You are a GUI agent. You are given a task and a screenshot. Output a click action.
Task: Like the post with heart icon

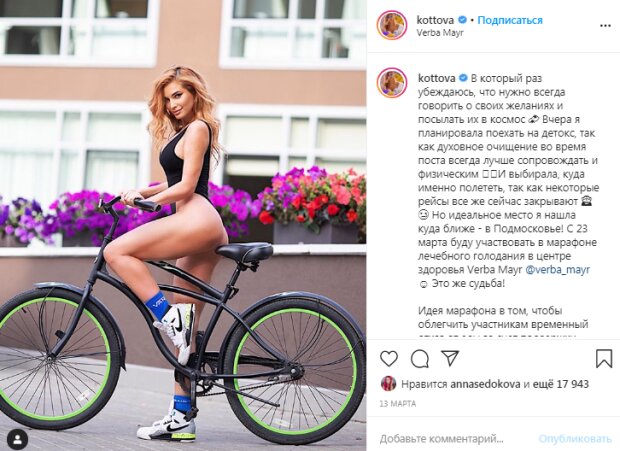pos(389,359)
